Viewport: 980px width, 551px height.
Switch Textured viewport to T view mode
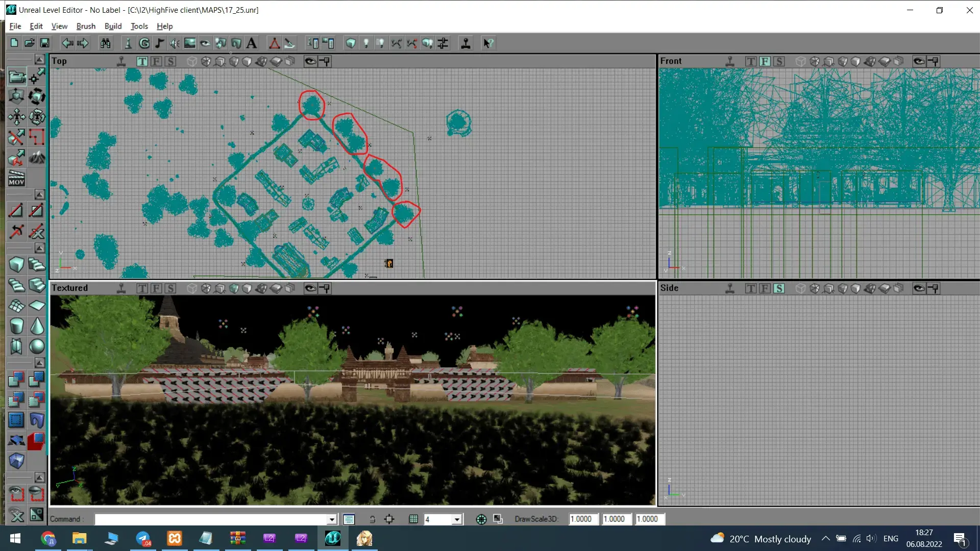pyautogui.click(x=142, y=288)
